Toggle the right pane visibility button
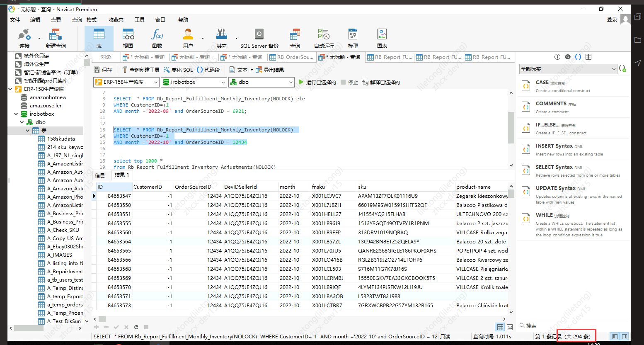Image resolution: width=644 pixels, height=345 pixels. 625,336
